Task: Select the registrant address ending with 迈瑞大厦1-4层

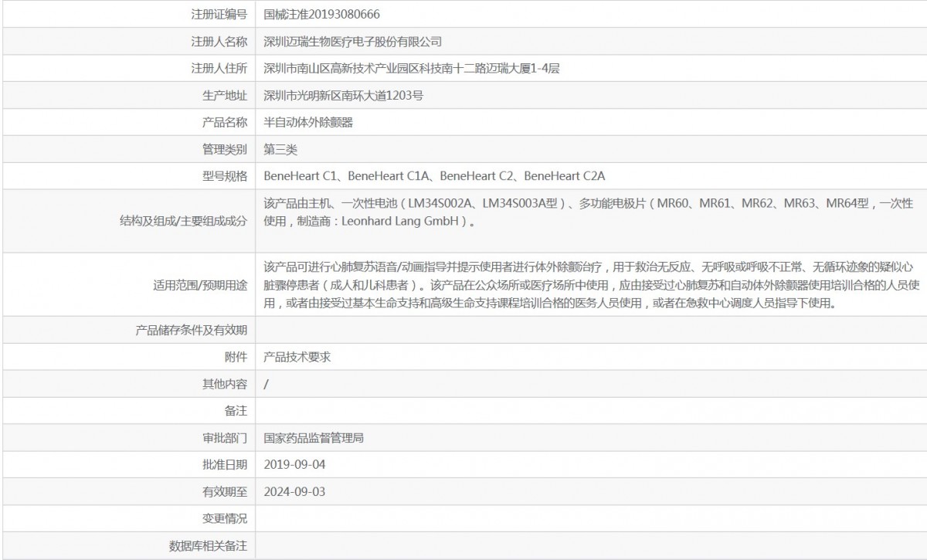Action: [x=411, y=68]
